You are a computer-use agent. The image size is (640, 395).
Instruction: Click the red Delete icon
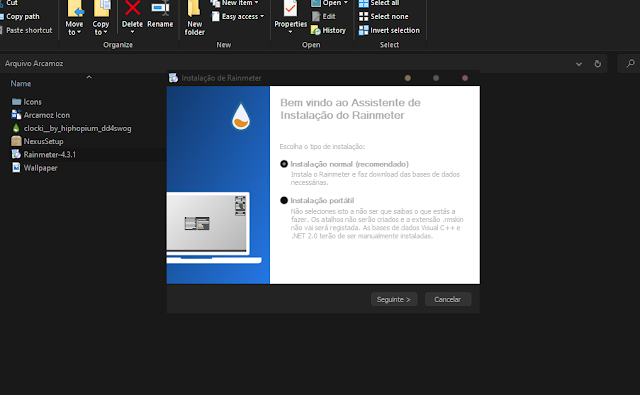pyautogui.click(x=132, y=8)
